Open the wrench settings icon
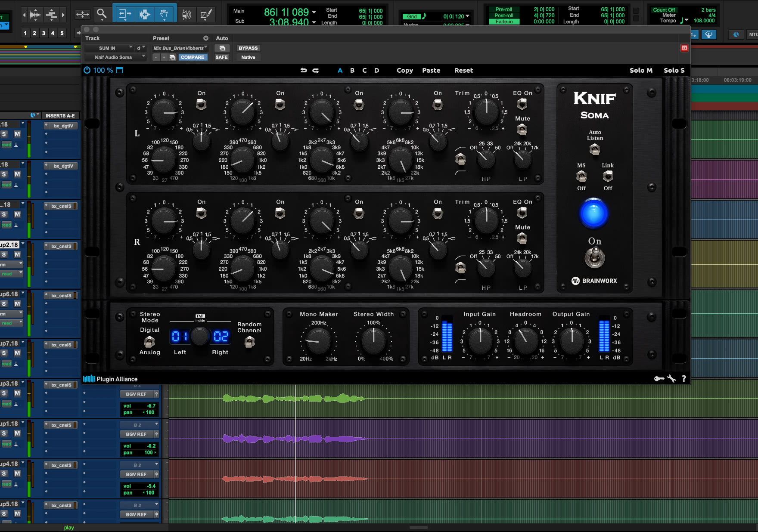 click(671, 379)
